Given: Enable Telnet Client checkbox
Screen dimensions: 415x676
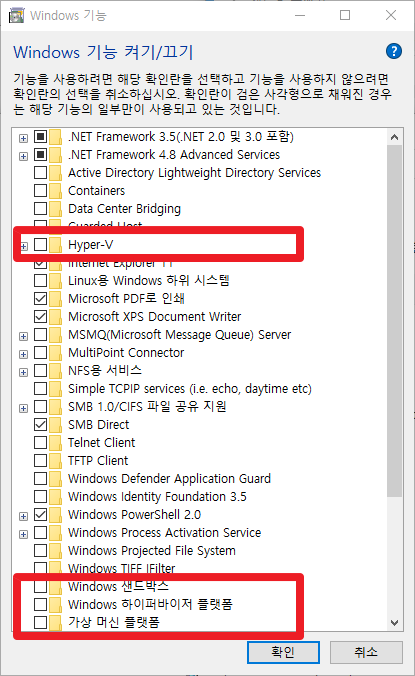Looking at the screenshot, I should tap(41, 443).
